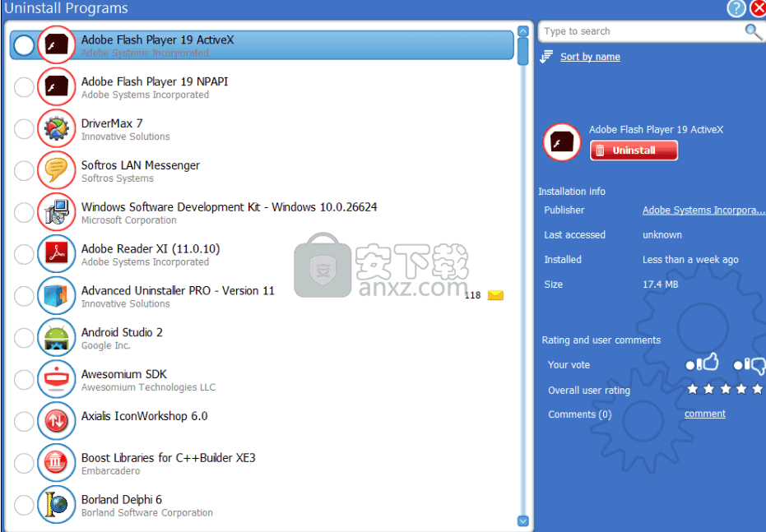
Task: Select Advanced Uninstaller PRO - Version 11 title
Action: point(178,291)
